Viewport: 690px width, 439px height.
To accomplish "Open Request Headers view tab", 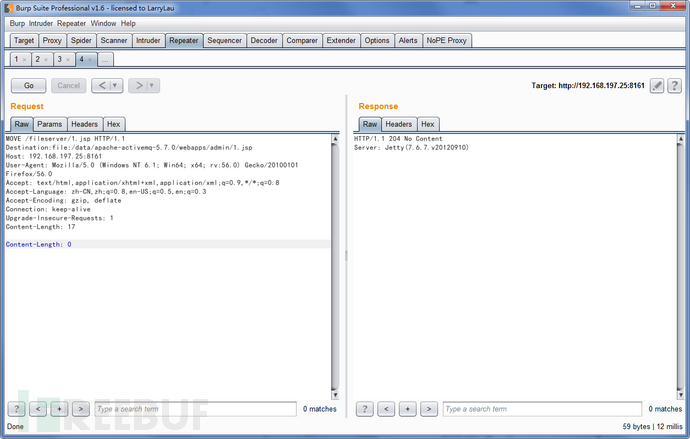I will (84, 124).
